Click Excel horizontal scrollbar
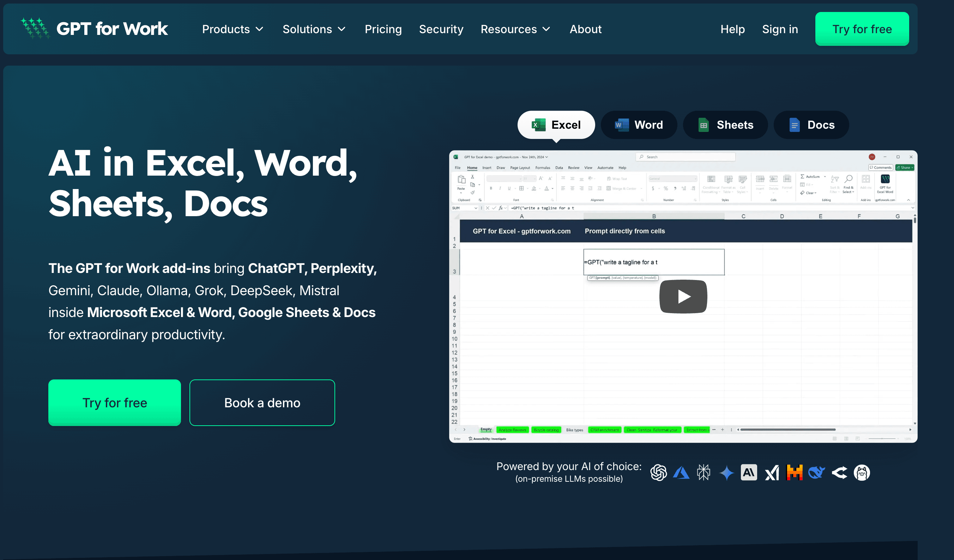Viewport: 954px width, 560px height. pos(788,430)
